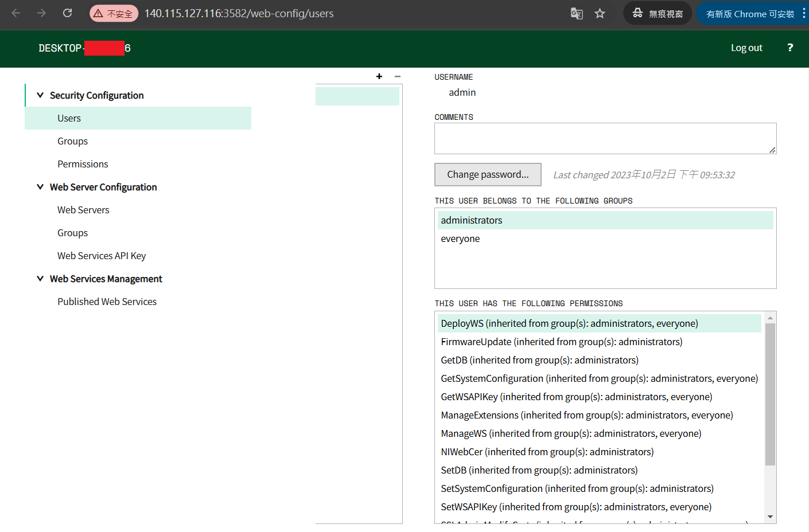Open Groups under Web Server Configuration

[x=72, y=233]
